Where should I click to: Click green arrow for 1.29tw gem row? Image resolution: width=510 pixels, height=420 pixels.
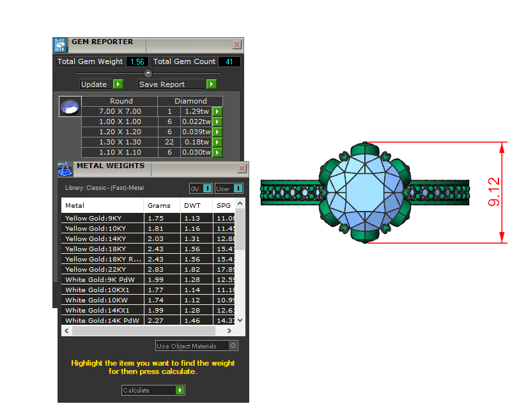click(217, 111)
